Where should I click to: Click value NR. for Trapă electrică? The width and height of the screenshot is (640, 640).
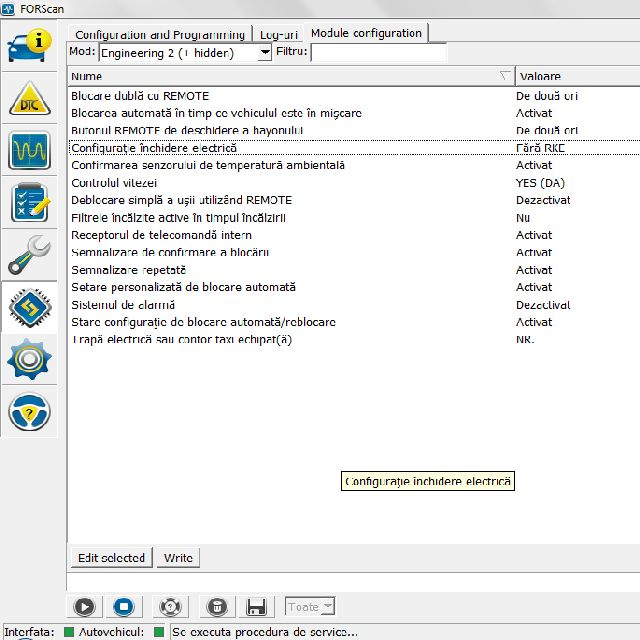[x=525, y=340]
